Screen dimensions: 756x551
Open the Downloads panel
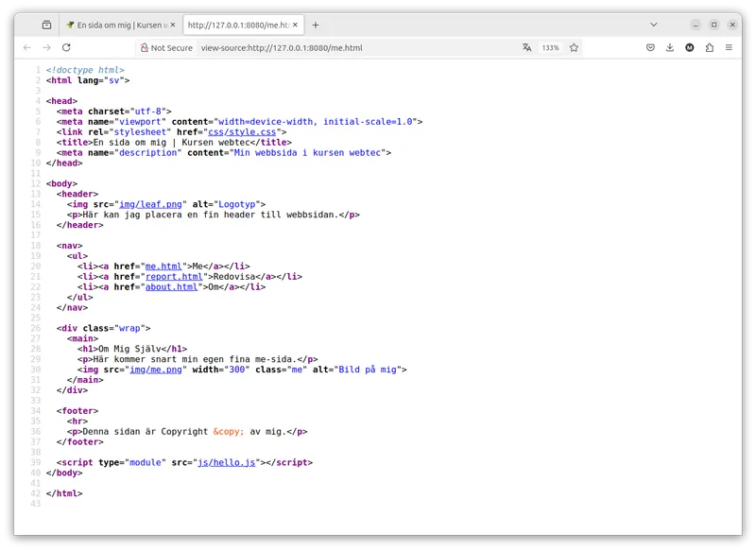670,47
